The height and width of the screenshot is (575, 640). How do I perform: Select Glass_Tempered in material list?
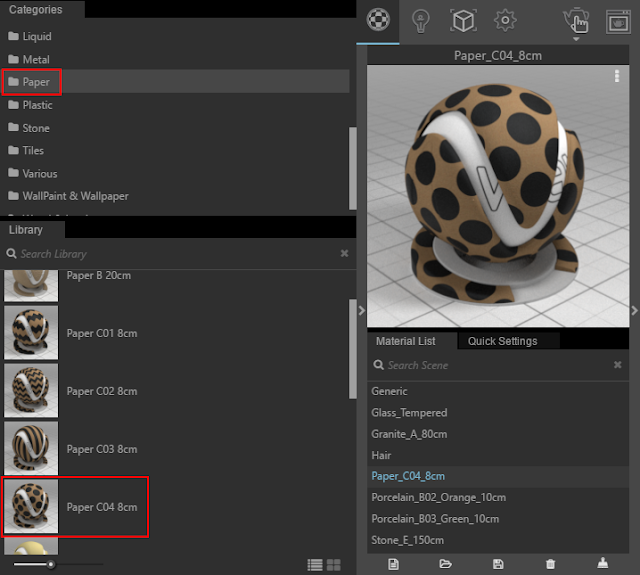pos(498,413)
